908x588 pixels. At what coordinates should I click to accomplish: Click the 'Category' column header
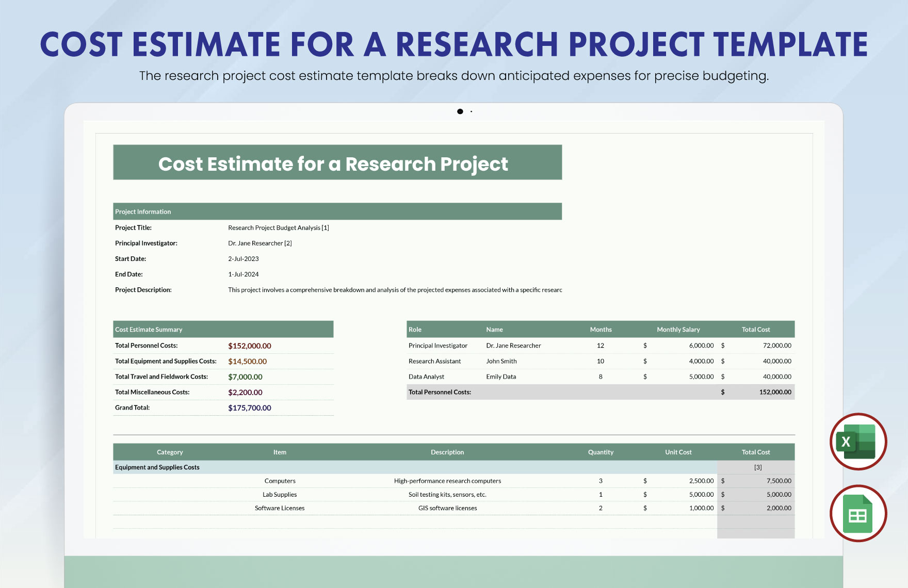(x=170, y=452)
